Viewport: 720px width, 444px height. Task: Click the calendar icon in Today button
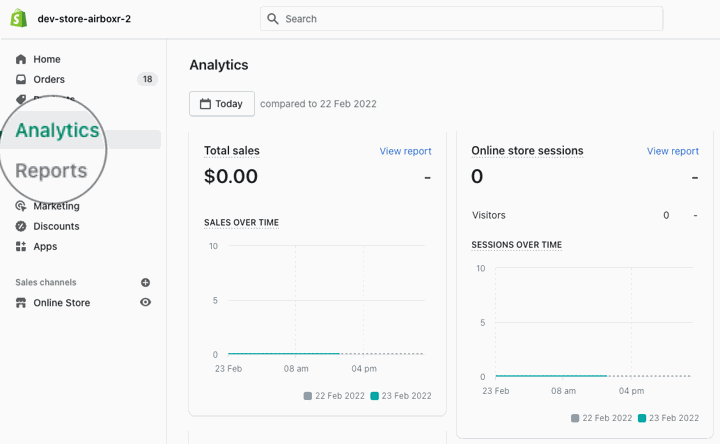205,104
